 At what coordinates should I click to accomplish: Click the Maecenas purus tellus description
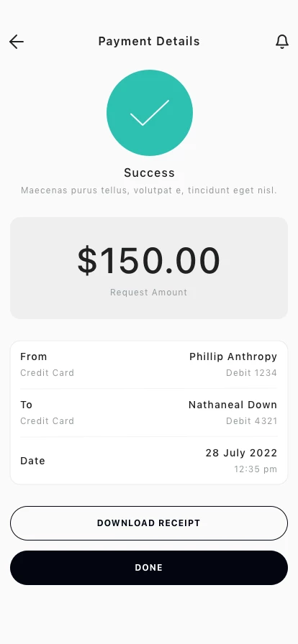[149, 190]
